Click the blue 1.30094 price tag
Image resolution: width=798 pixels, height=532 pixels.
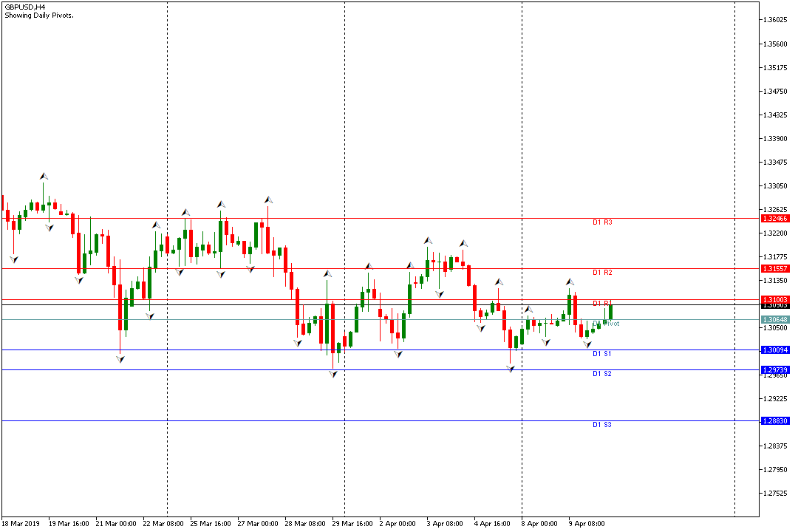pos(775,349)
